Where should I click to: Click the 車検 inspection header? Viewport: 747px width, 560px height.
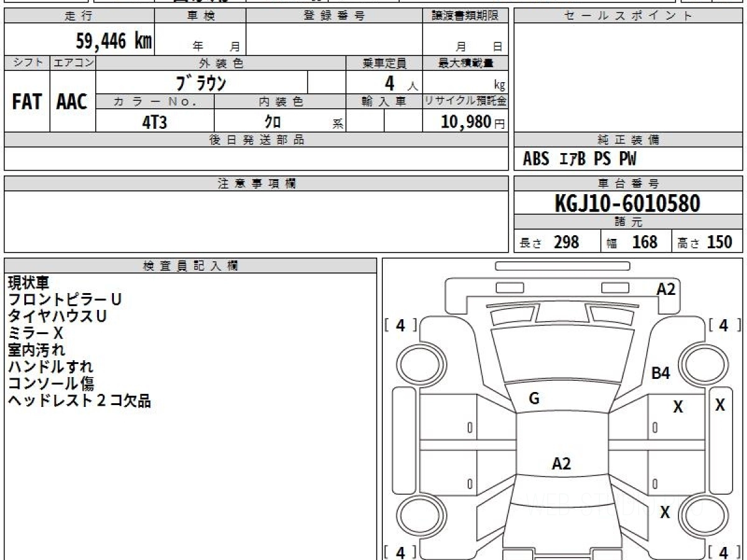[200, 16]
